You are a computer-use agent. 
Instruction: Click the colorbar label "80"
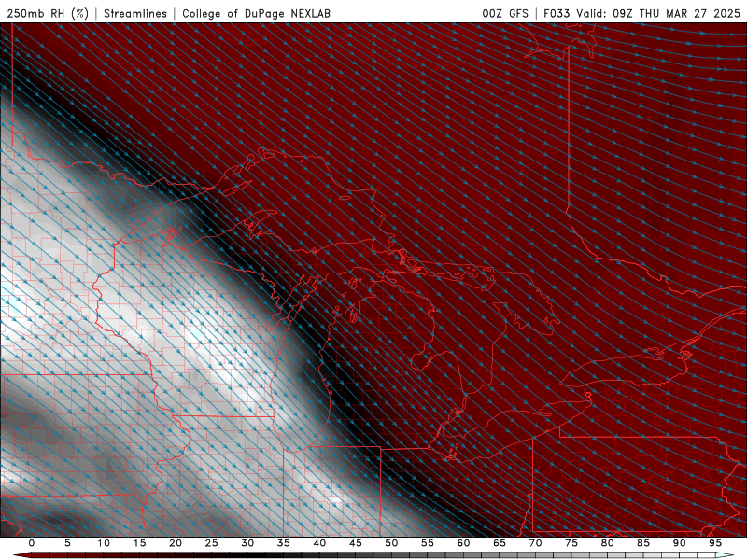click(607, 543)
